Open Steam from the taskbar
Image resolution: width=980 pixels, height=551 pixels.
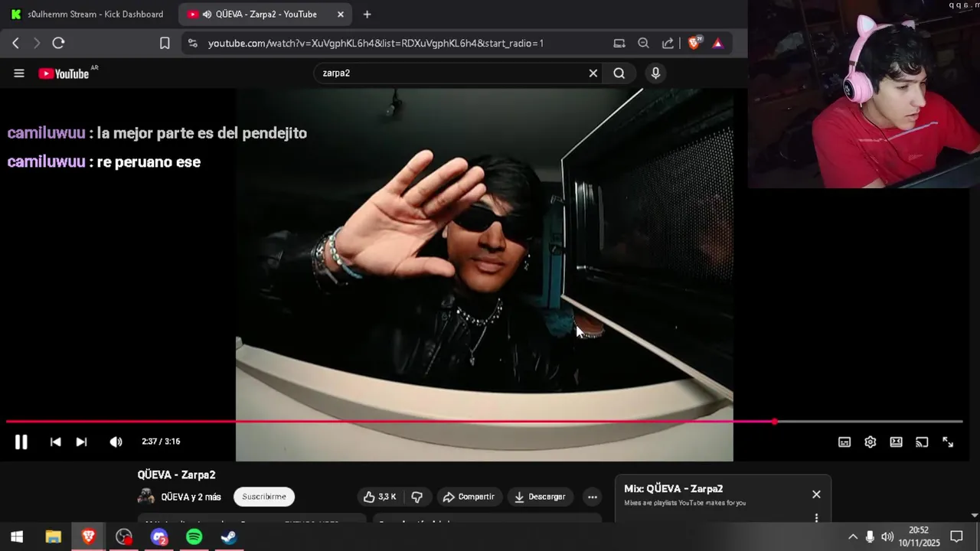click(x=229, y=537)
